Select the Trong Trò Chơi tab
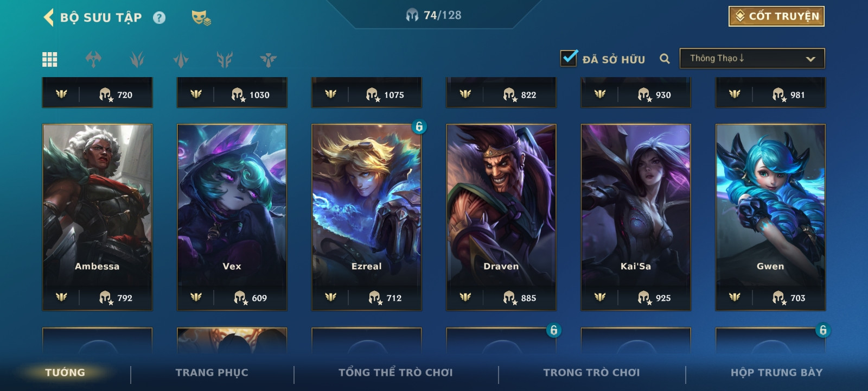Screen dimensions: 868x391 point(591,373)
